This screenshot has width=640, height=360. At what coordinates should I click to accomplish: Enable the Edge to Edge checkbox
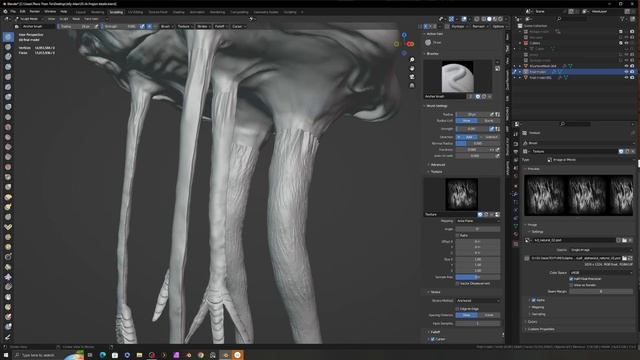pyautogui.click(x=458, y=309)
